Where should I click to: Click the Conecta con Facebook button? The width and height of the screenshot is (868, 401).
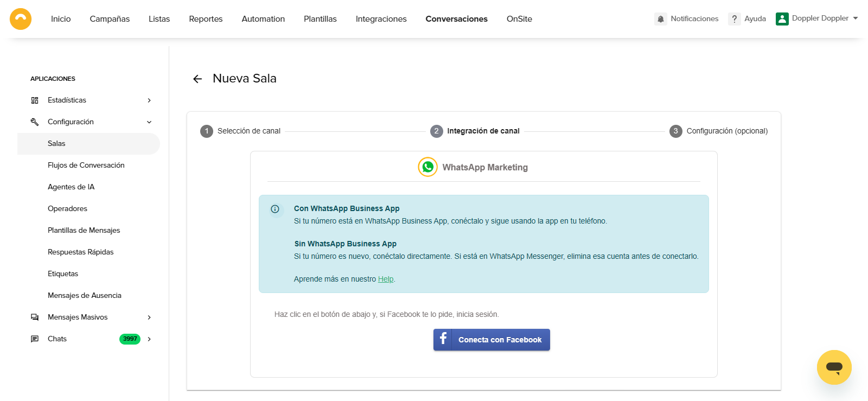(492, 340)
